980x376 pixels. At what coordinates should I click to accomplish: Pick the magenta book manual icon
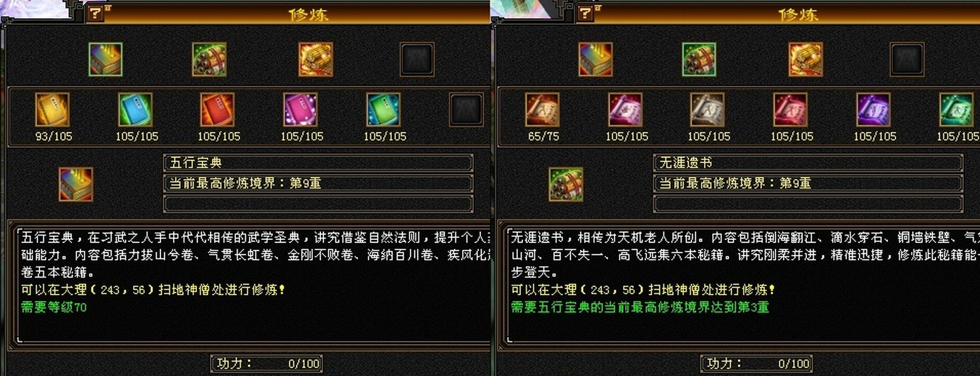point(300,110)
